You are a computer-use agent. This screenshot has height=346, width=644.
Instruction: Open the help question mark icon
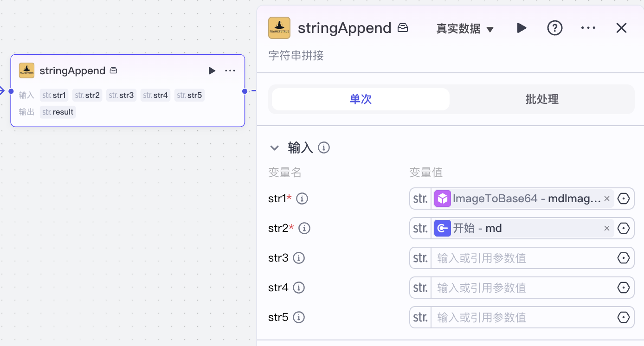pos(554,28)
